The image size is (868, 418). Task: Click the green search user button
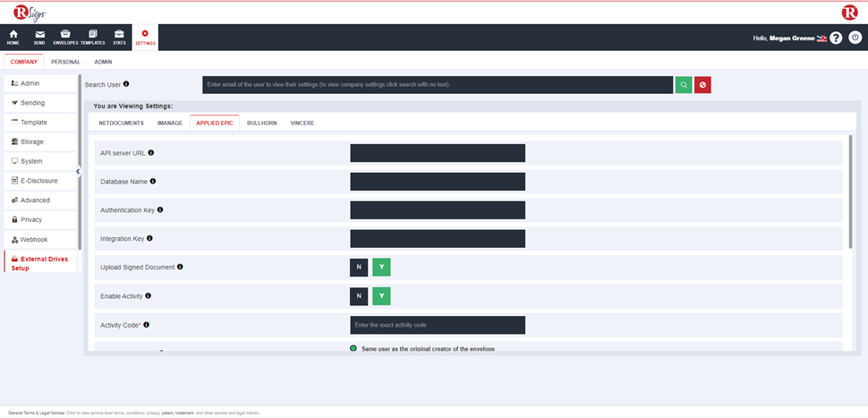(684, 85)
